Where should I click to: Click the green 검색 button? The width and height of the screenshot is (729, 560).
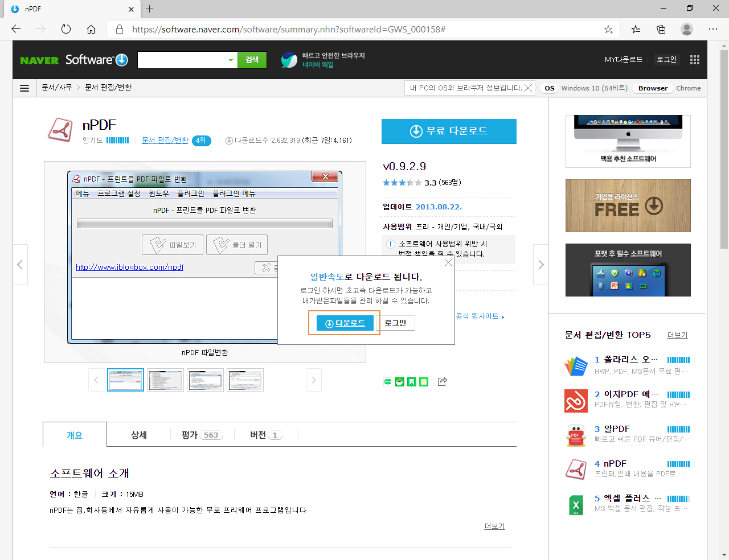click(252, 60)
